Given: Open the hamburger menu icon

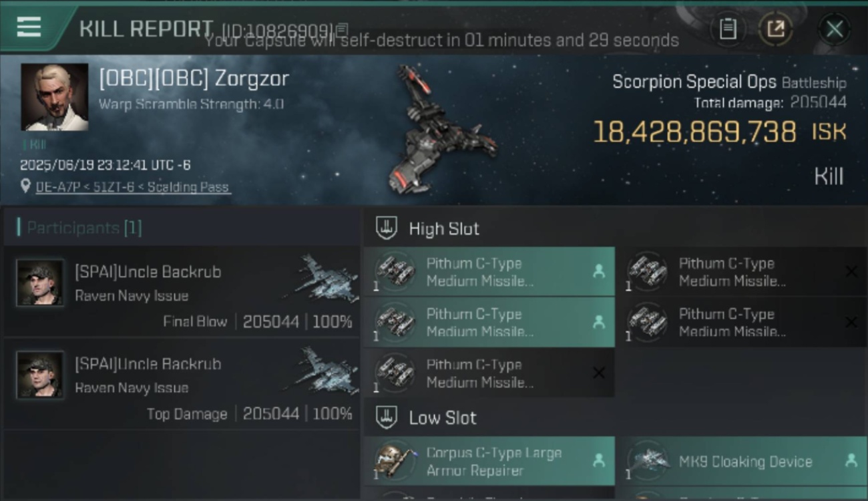Looking at the screenshot, I should (29, 27).
